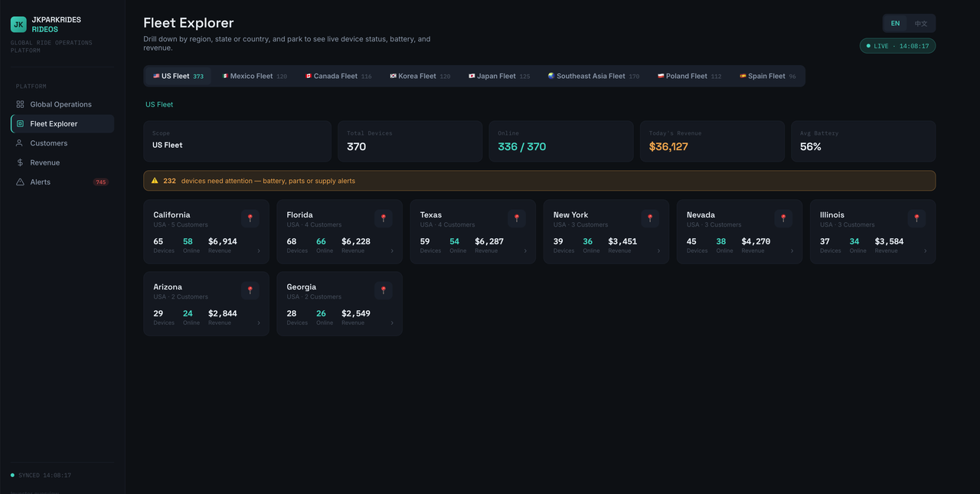Expand California card chevron
Viewport: 980px width, 494px height.
259,251
